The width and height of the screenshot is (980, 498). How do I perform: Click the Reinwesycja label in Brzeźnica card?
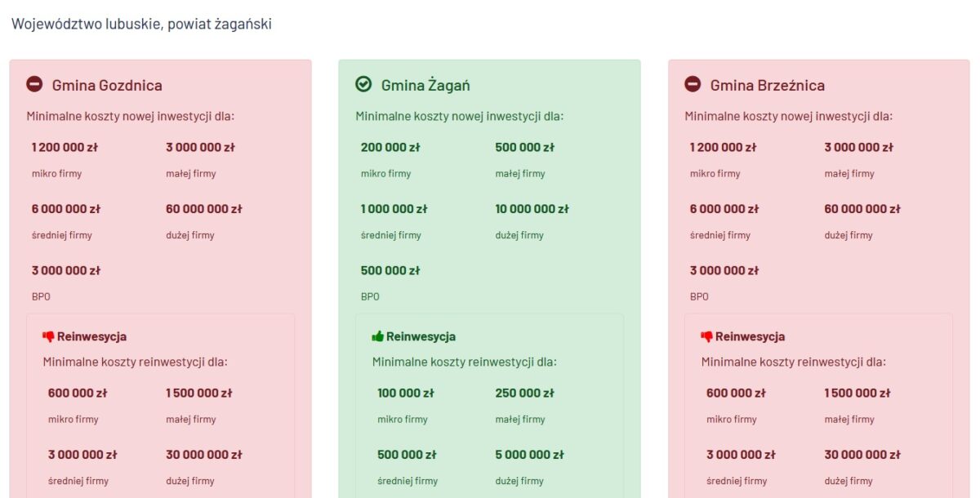(x=750, y=336)
